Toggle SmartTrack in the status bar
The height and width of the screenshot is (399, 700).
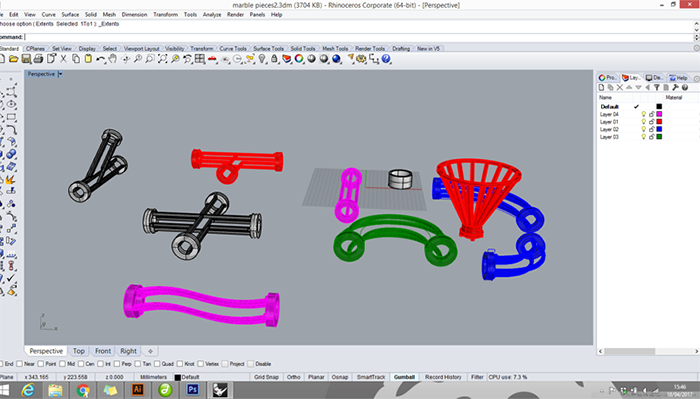371,377
